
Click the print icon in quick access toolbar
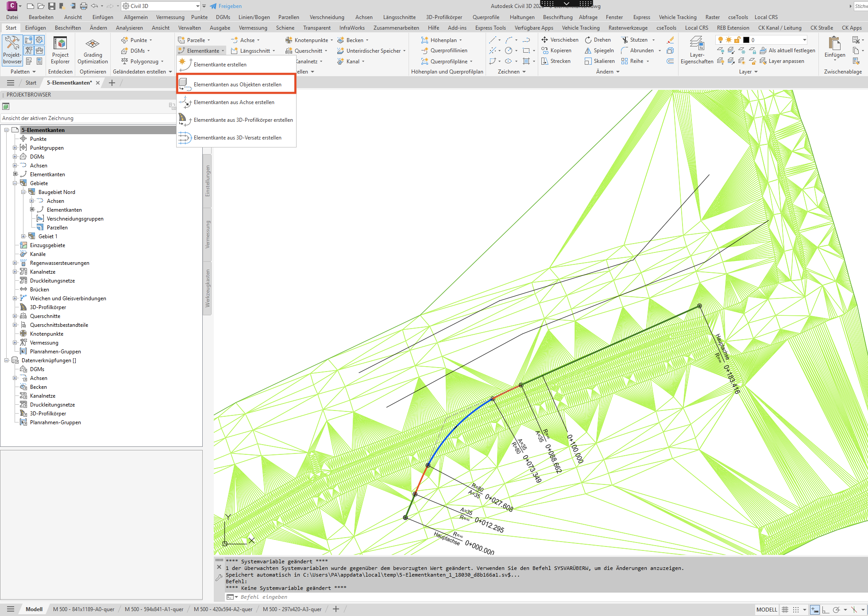pyautogui.click(x=84, y=6)
